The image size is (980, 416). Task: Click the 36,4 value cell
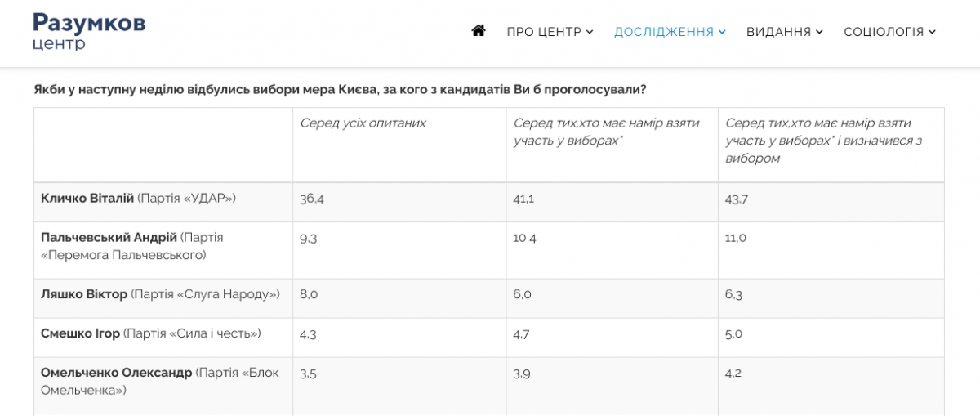point(312,199)
